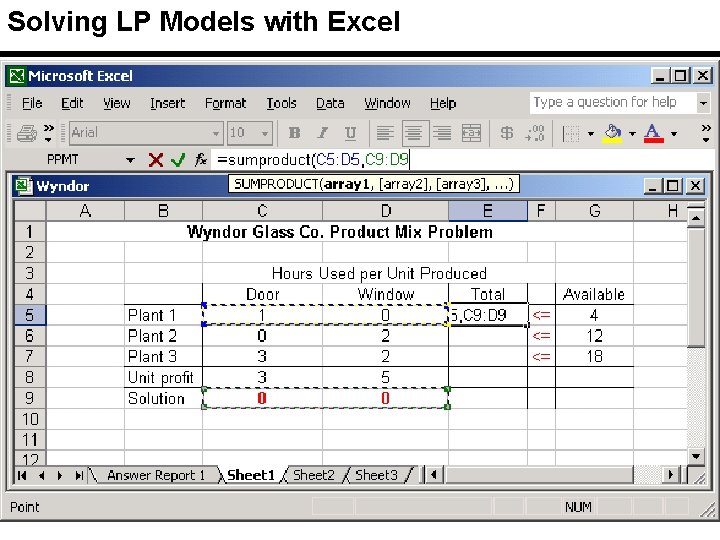720x540 pixels.
Task: Select the Unit profit label cell
Action: 163,377
